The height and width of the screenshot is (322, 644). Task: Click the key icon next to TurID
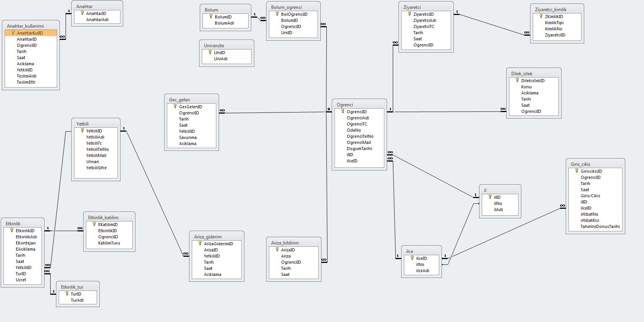tap(67, 294)
